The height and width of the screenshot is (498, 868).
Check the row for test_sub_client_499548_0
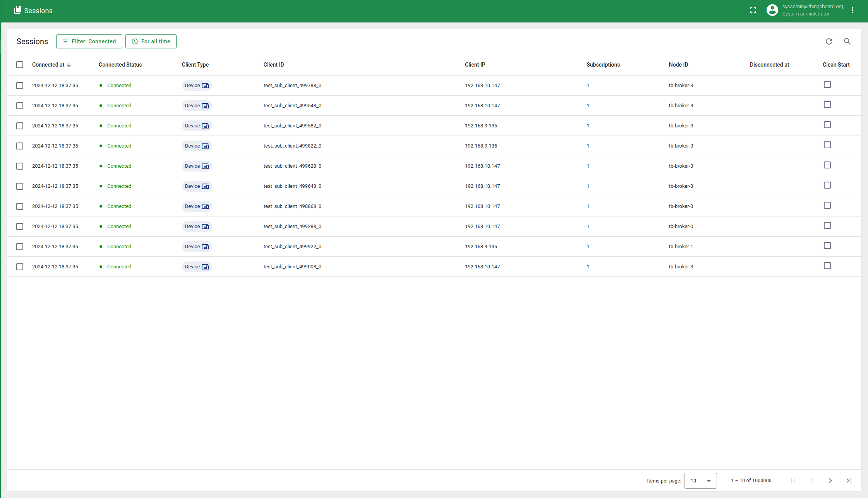[20, 106]
